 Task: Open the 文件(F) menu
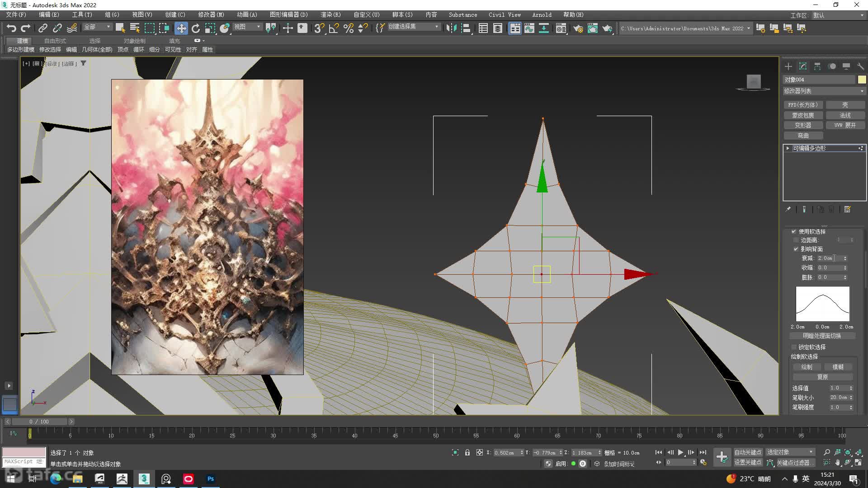(16, 15)
